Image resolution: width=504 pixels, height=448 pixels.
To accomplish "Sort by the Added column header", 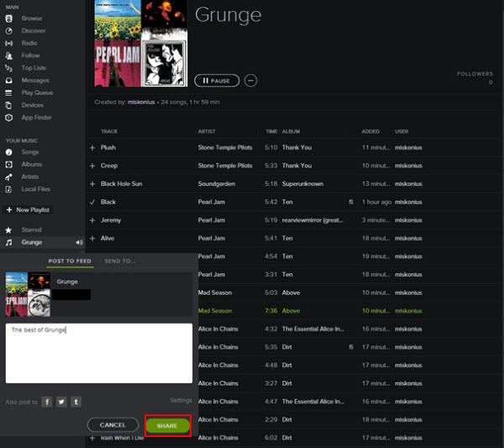I will pyautogui.click(x=370, y=131).
